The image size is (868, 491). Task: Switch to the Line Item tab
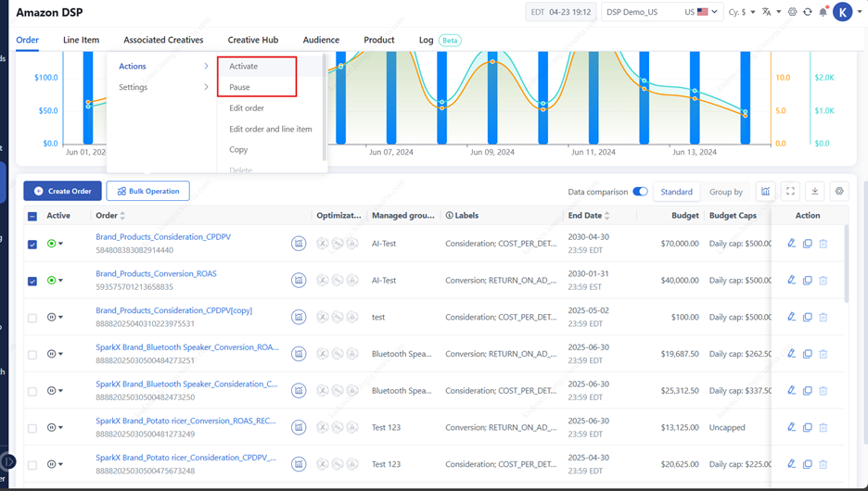81,40
